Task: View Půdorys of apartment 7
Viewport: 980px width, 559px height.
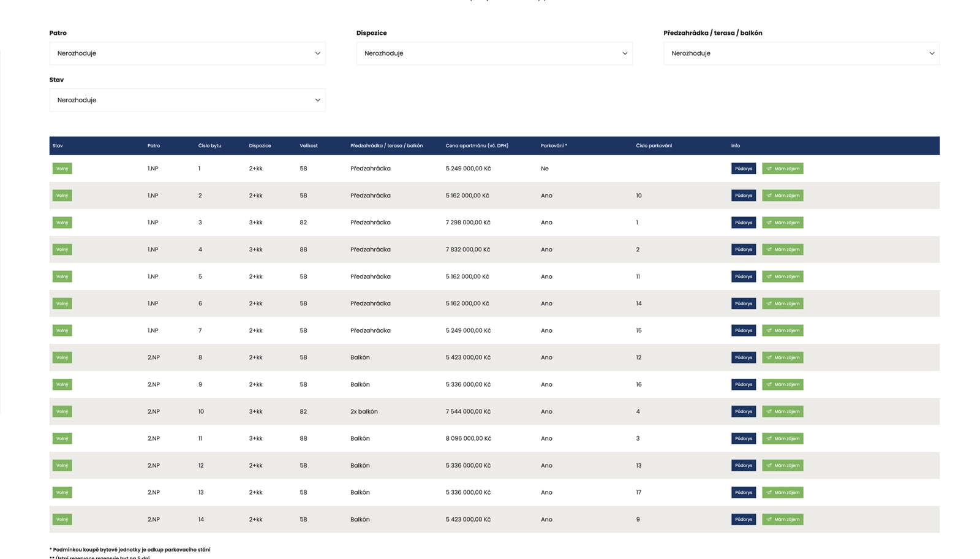Action: (743, 330)
